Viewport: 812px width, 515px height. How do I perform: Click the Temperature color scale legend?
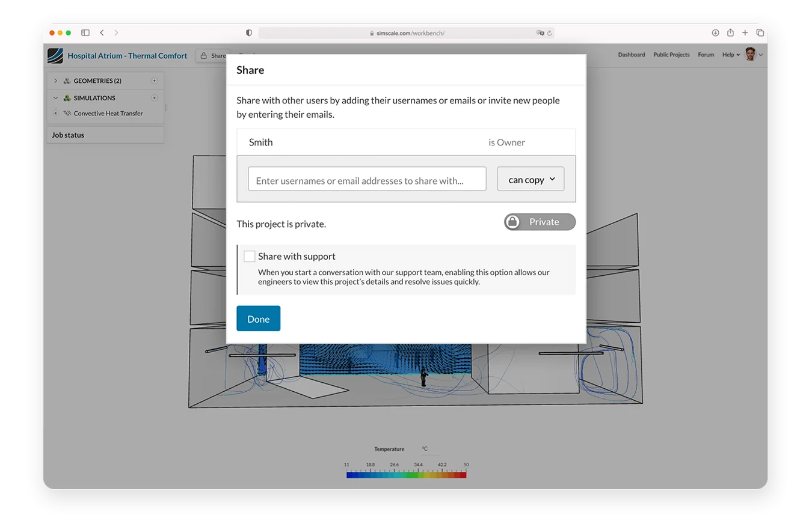click(406, 473)
